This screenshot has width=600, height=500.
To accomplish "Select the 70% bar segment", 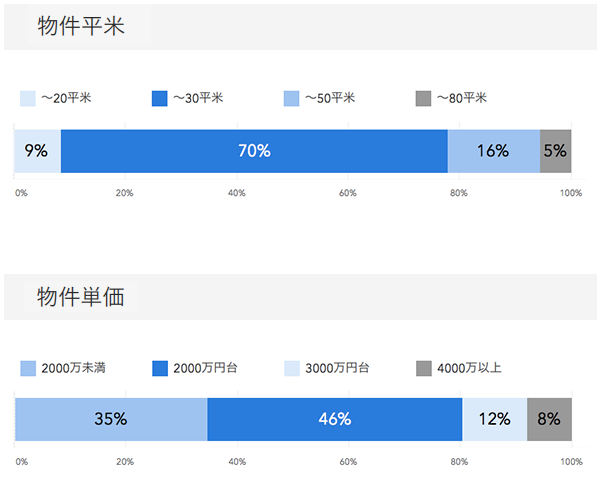I will 254,151.
